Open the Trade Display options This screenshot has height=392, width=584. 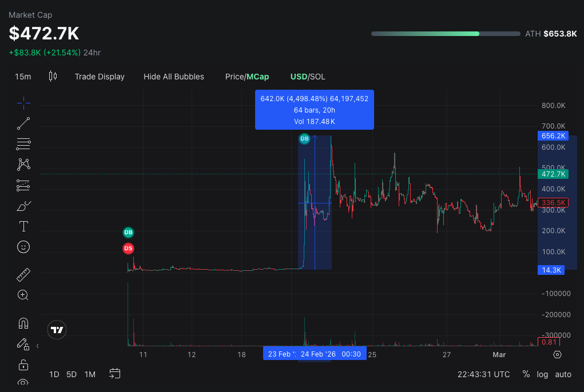(x=100, y=77)
